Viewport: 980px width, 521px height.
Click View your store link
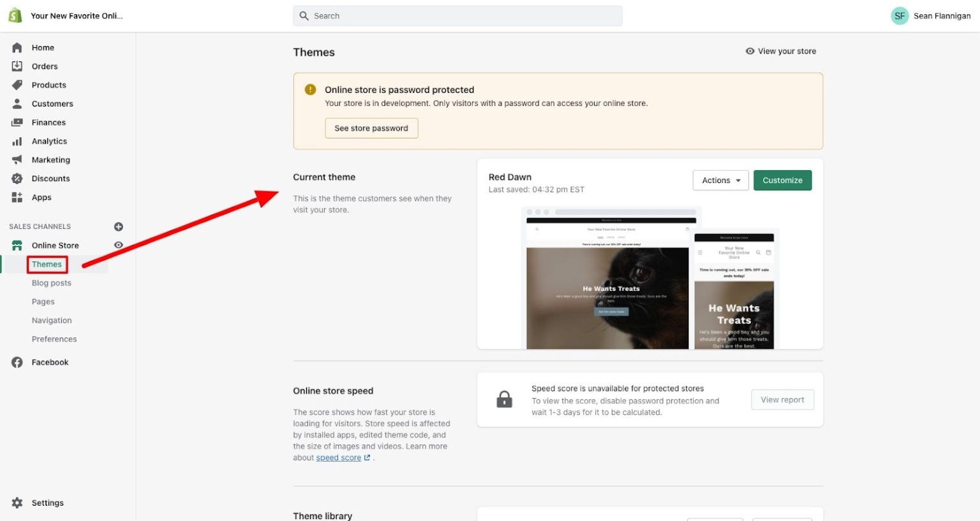tap(781, 51)
